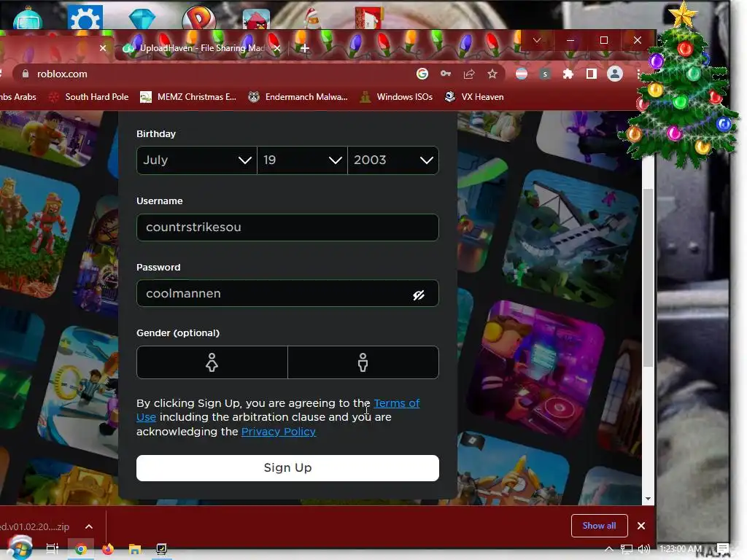Open the Angry Birds desktop icon

(256, 20)
